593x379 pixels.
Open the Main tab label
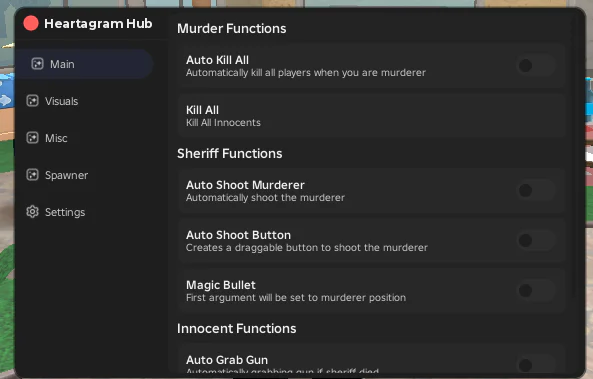[x=62, y=64]
